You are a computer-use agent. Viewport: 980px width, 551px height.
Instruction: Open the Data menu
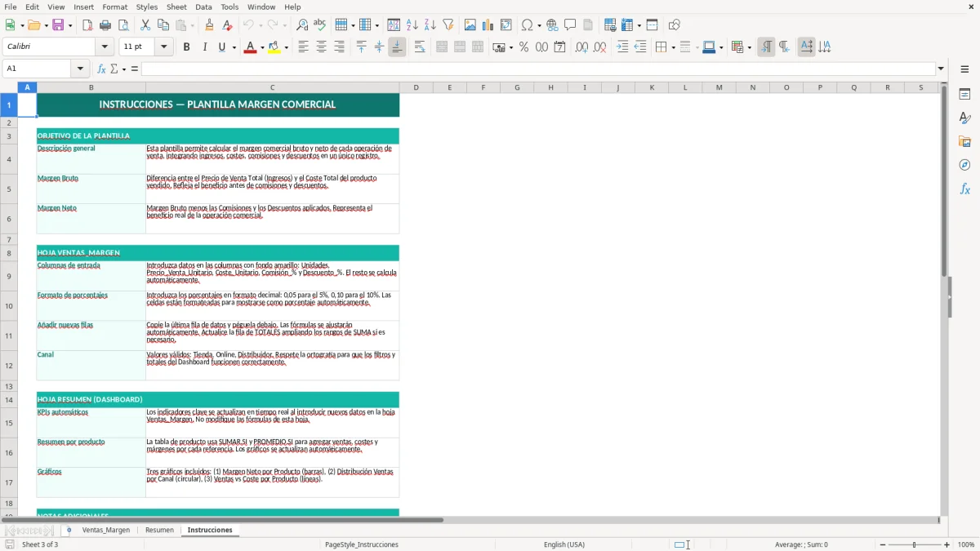point(203,7)
